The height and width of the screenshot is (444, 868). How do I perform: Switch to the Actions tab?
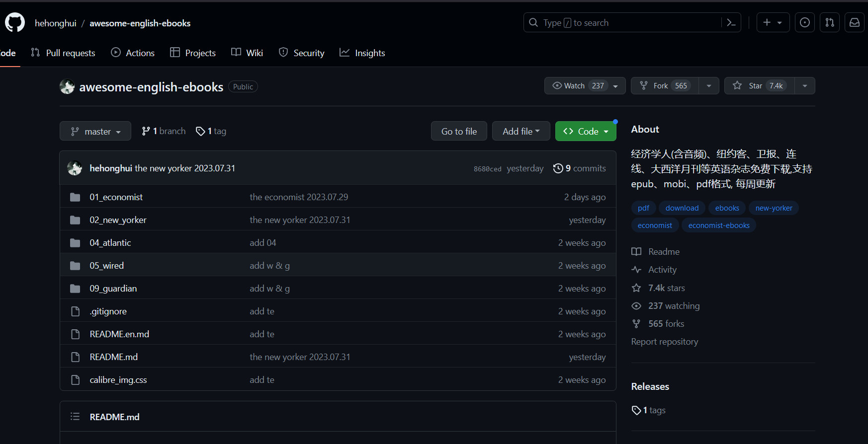pos(133,53)
